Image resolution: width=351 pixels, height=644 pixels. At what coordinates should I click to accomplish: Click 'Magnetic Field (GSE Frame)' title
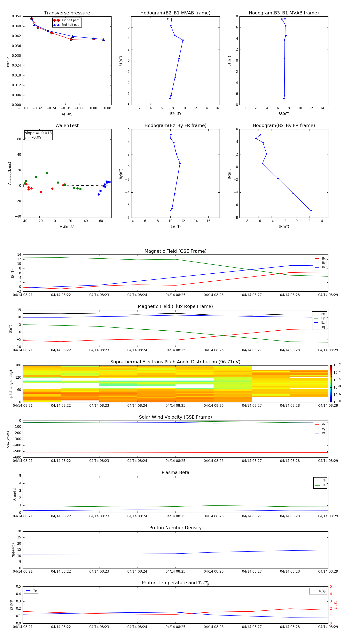click(175, 251)
